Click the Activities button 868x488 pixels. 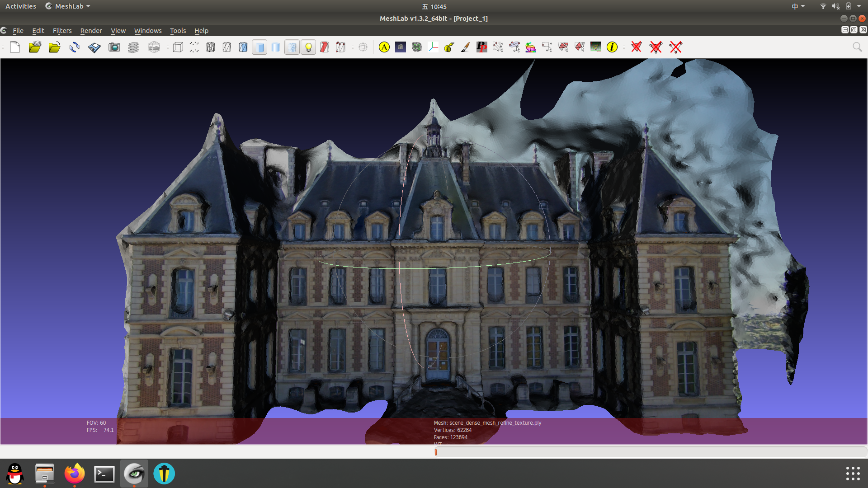[x=21, y=6]
